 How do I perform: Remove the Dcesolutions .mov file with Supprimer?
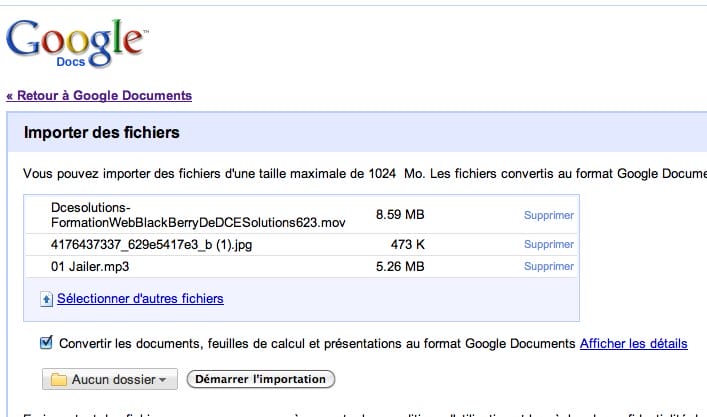549,215
